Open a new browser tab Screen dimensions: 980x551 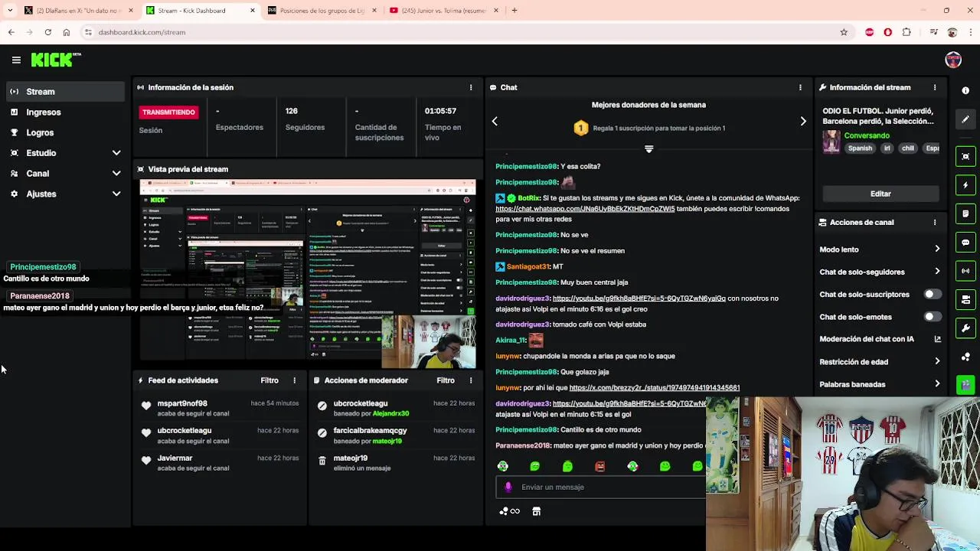coord(514,11)
